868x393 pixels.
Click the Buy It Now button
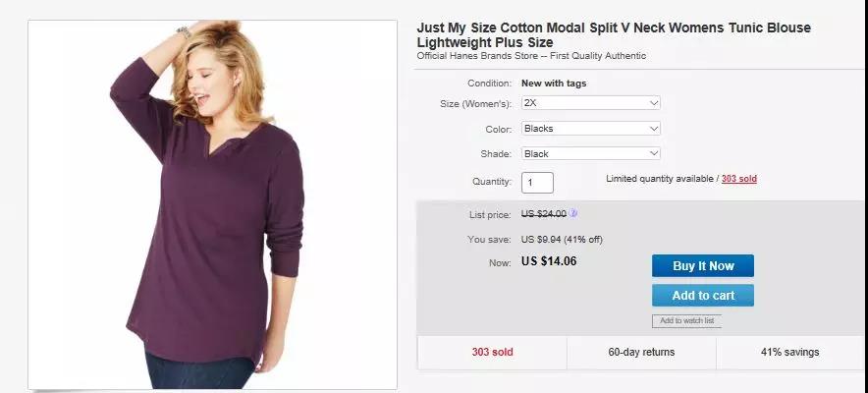coord(703,266)
